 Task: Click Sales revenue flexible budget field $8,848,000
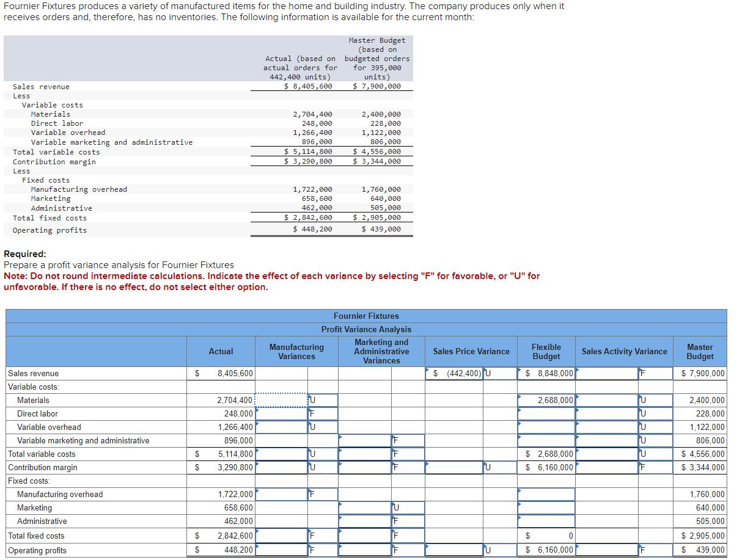click(x=546, y=374)
